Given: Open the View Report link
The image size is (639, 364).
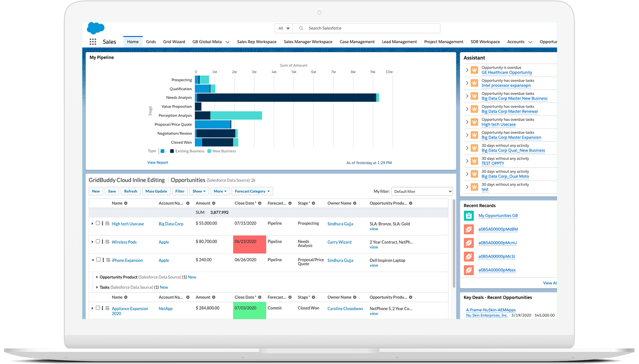Looking at the screenshot, I should click(158, 162).
